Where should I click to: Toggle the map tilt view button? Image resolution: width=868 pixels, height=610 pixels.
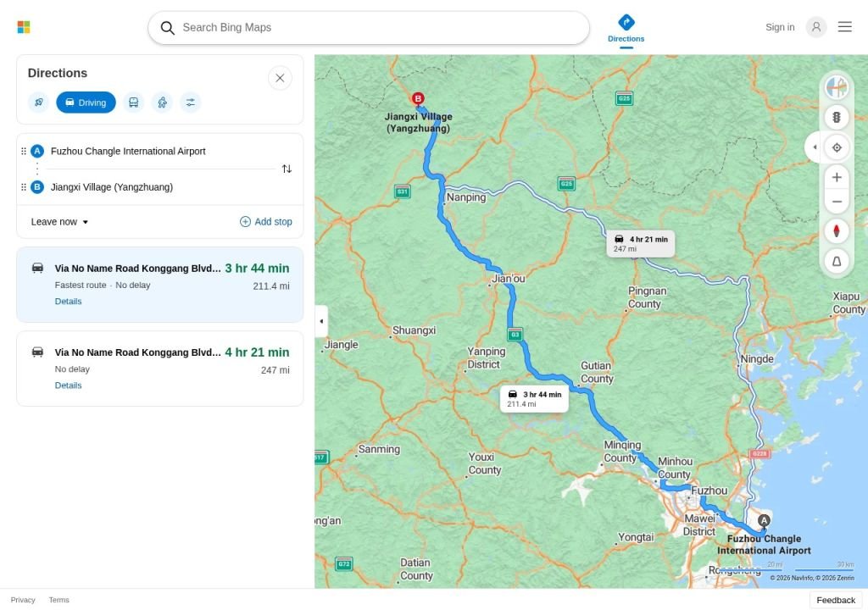click(x=837, y=261)
